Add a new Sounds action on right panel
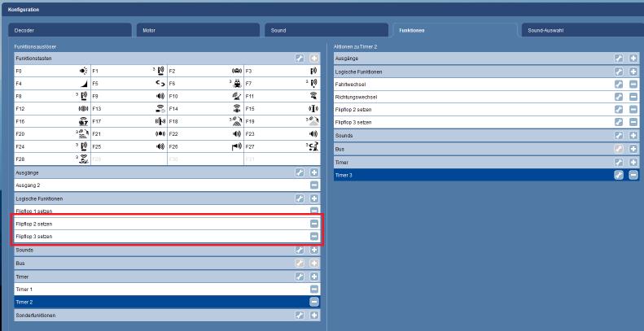The image size is (644, 331). [633, 134]
